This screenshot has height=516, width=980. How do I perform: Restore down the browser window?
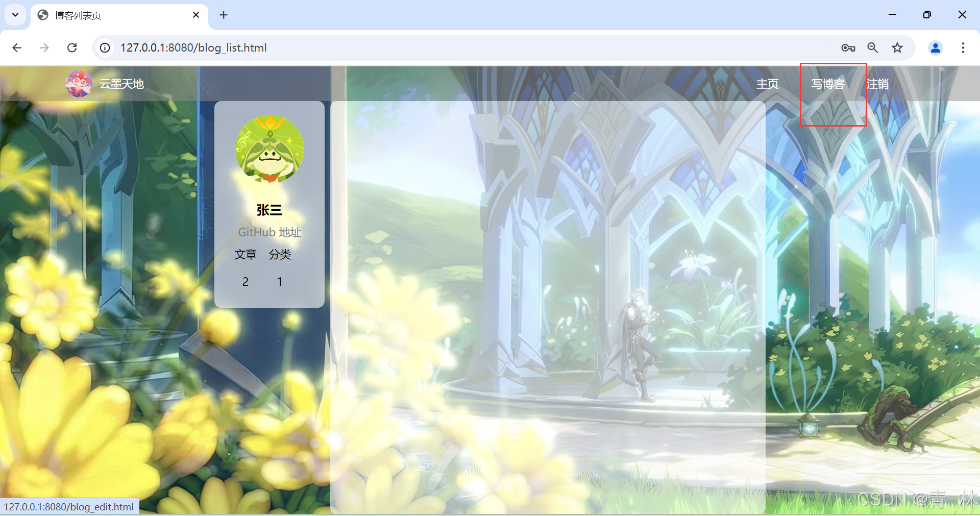pos(927,15)
